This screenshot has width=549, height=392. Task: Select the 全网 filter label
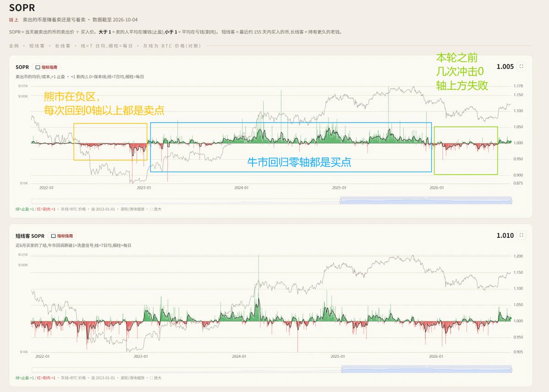point(14,46)
